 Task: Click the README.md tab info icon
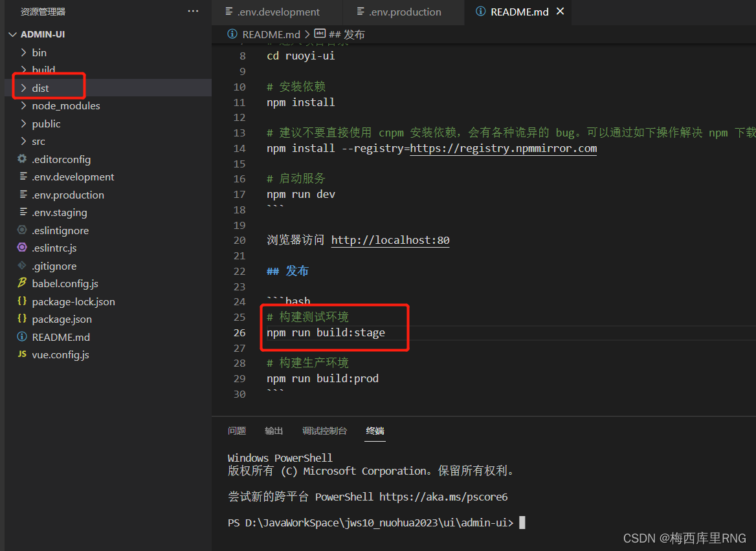pyautogui.click(x=480, y=11)
